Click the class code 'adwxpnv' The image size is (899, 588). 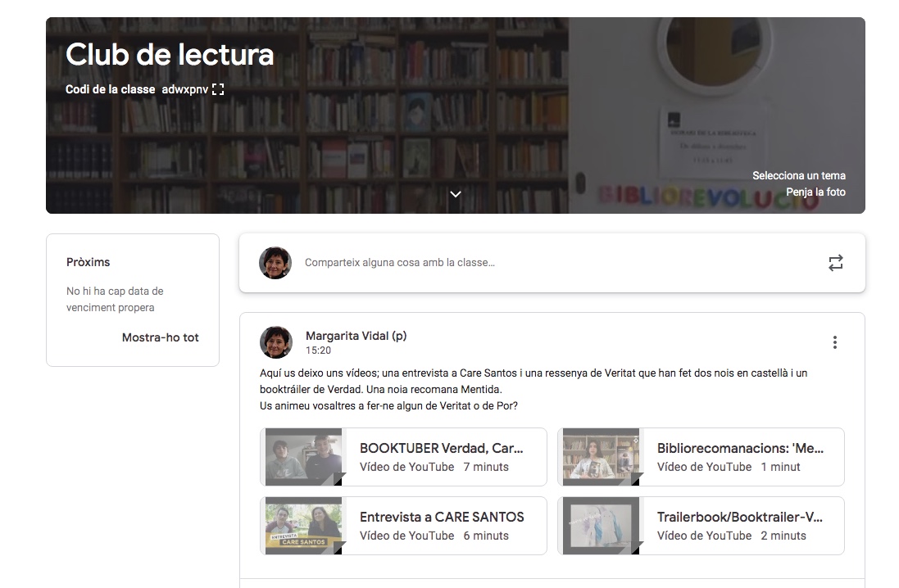[184, 89]
